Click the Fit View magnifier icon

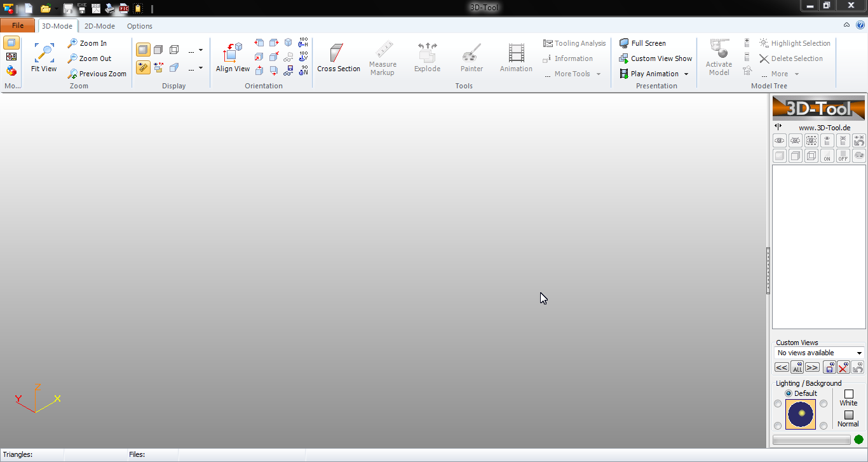click(44, 53)
